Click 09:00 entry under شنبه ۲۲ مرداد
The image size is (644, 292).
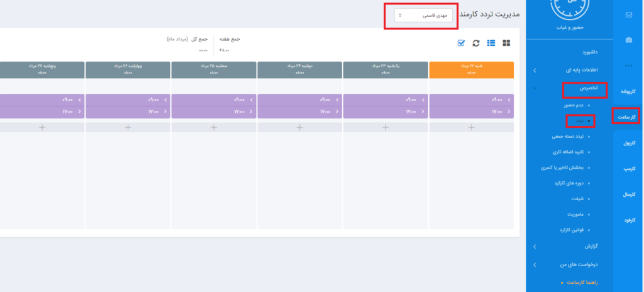471,99
